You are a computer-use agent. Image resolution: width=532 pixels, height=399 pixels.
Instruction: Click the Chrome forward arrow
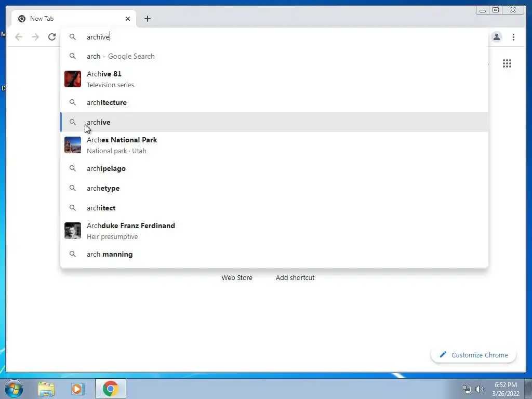(x=35, y=37)
